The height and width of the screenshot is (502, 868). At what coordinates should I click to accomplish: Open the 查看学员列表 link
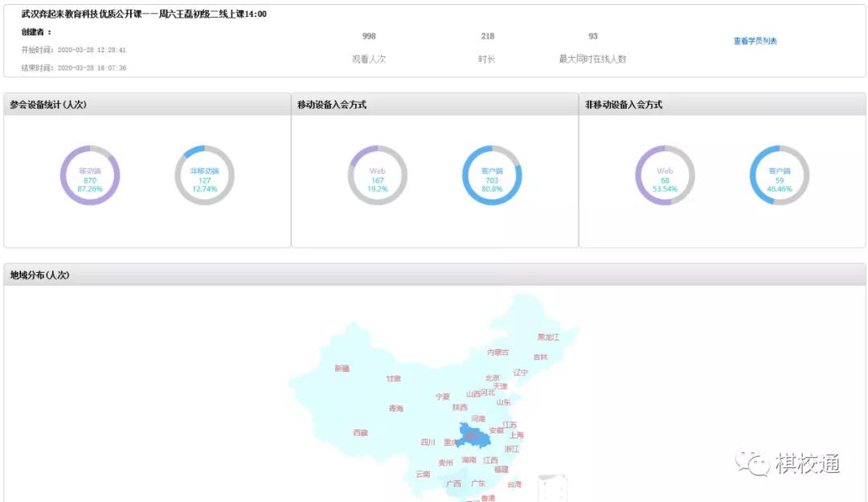click(x=755, y=41)
